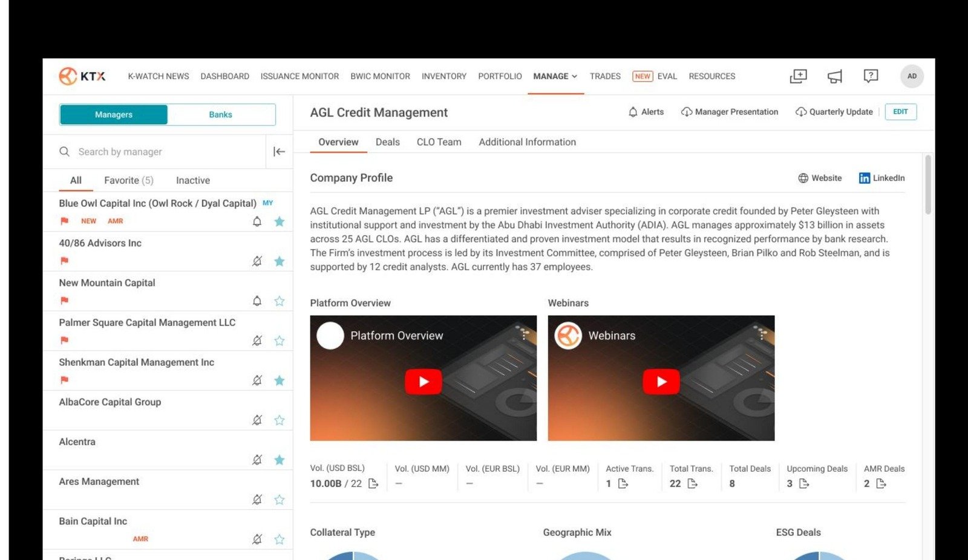This screenshot has width=968, height=560.
Task: Toggle alert bell for New Mountain Capital
Action: (x=257, y=301)
